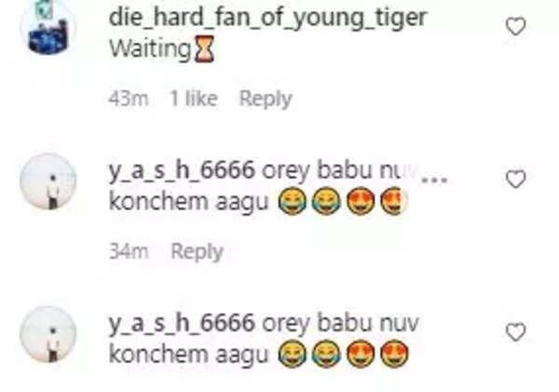This screenshot has width=559, height=392.
Task: Open avatar of the 34m y_a_s_h_6666 comment
Action: click(48, 182)
